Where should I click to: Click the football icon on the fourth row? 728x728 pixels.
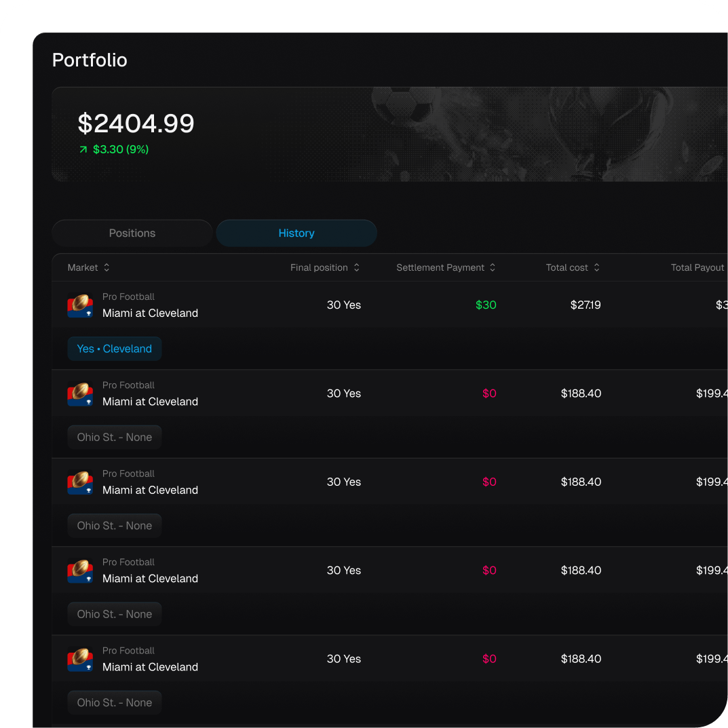click(x=79, y=571)
